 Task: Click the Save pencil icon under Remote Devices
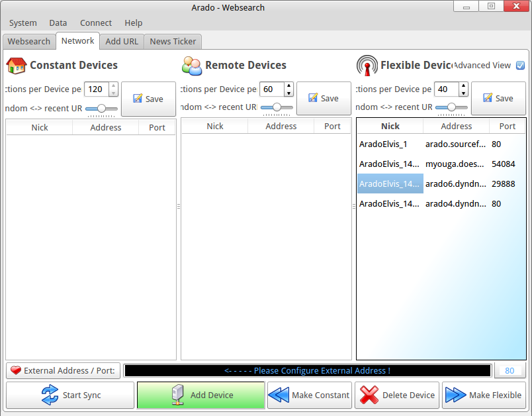click(313, 98)
